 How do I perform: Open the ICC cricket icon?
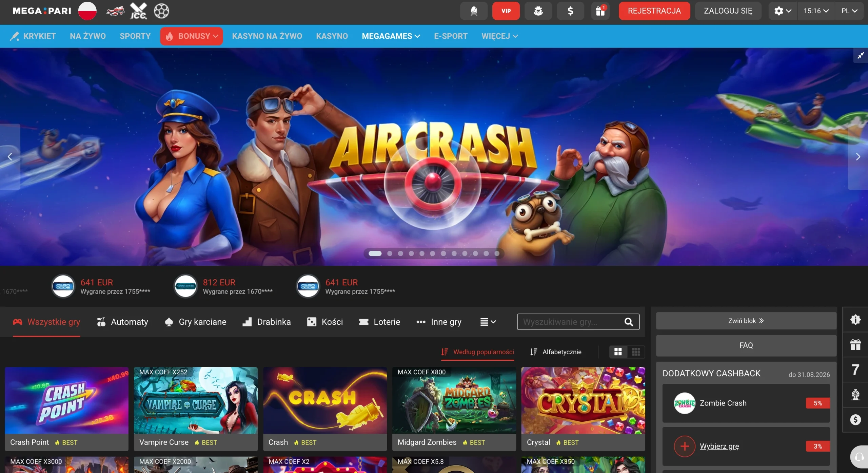139,11
